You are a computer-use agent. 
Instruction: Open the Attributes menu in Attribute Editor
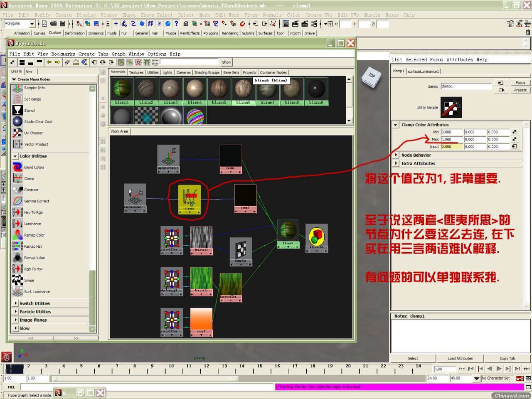click(460, 59)
